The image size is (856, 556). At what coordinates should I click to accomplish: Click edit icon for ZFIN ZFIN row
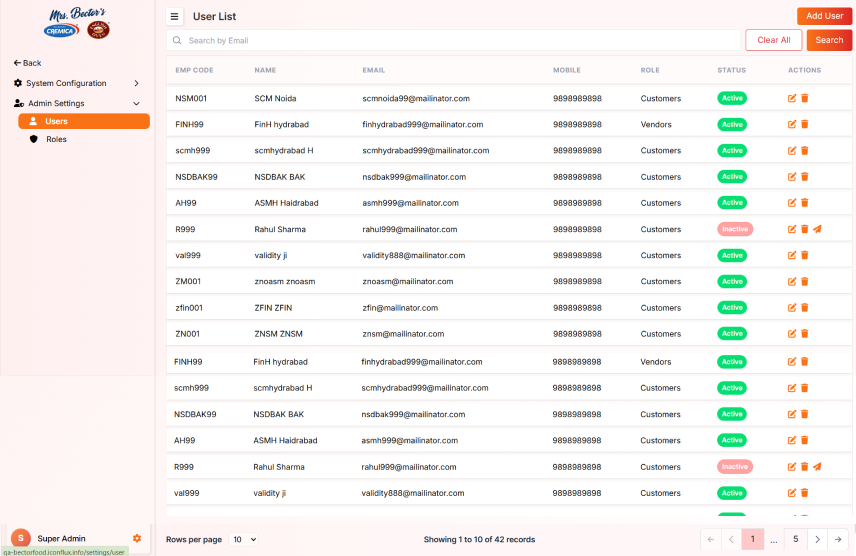coord(792,308)
